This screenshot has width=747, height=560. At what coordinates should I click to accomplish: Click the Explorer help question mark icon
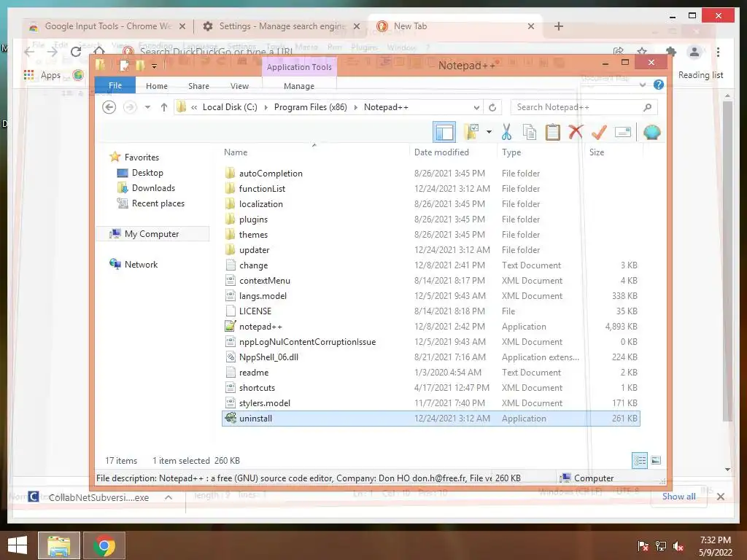(659, 85)
